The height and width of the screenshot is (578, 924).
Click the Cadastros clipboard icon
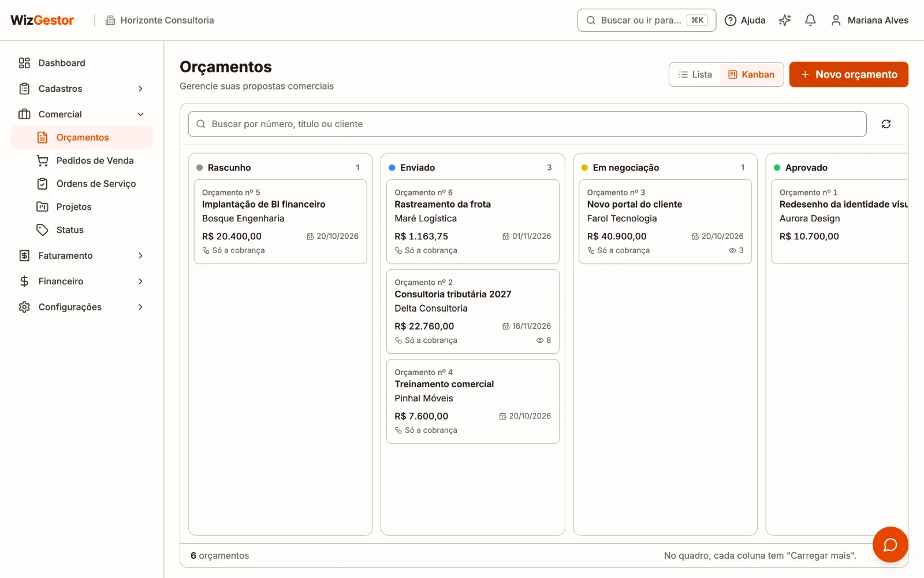(x=24, y=88)
